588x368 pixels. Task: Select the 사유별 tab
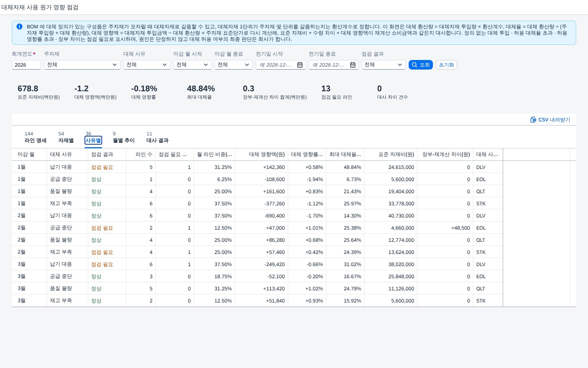pyautogui.click(x=93, y=140)
